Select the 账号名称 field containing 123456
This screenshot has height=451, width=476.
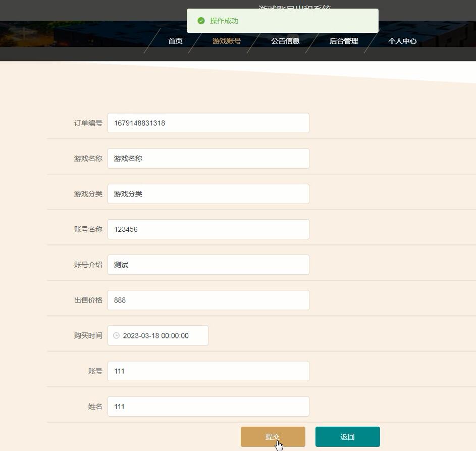pyautogui.click(x=208, y=229)
